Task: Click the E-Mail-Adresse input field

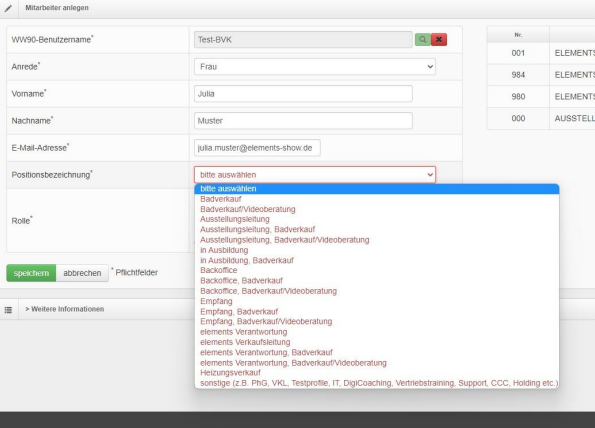Action: (257, 148)
